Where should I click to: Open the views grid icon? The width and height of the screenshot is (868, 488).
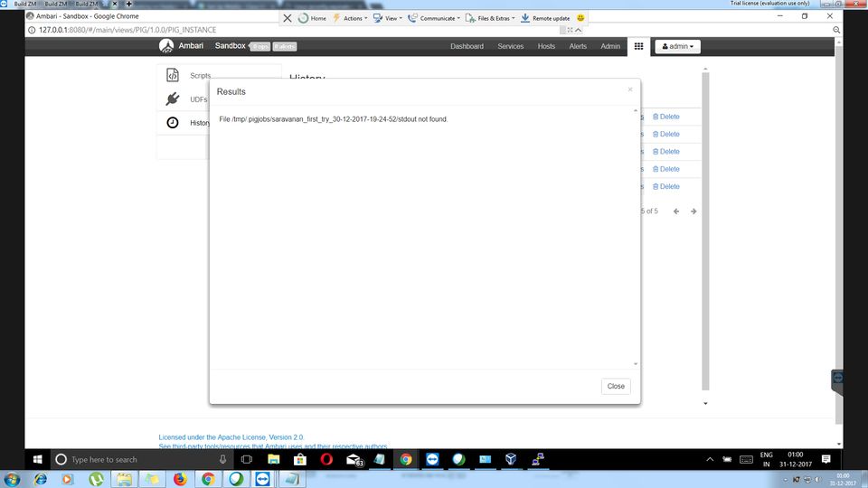(639, 46)
